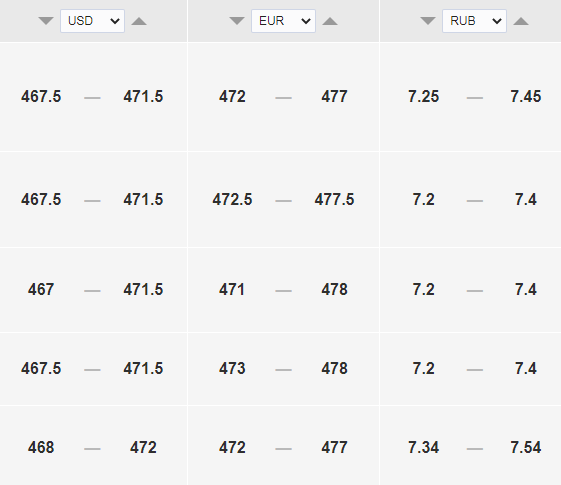Select the 473 EUR buy rate
Image resolution: width=561 pixels, height=485 pixels.
click(232, 368)
